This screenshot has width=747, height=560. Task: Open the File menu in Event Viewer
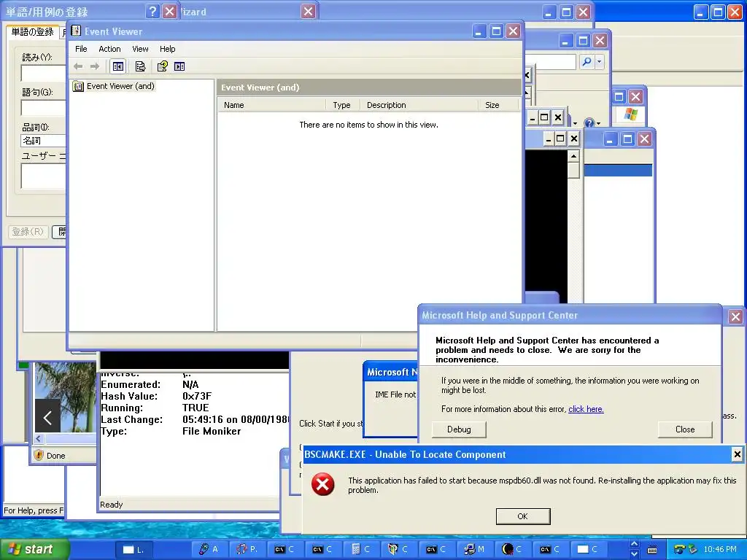tap(81, 49)
